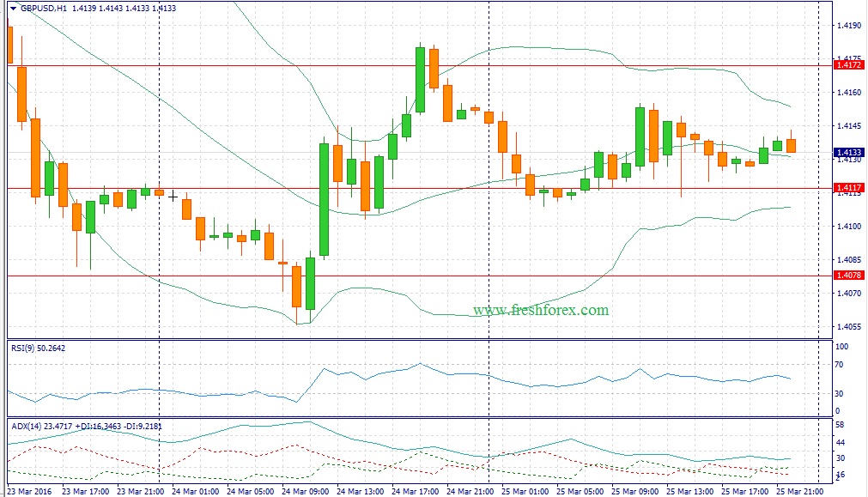The height and width of the screenshot is (497, 868).
Task: Select the current price 1.4133 label
Action: (x=848, y=152)
